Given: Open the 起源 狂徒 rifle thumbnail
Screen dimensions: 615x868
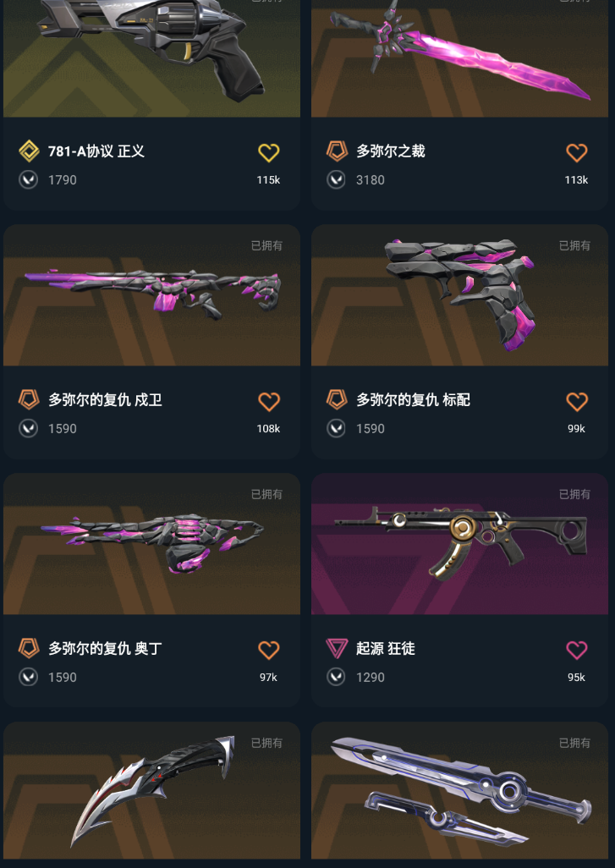Looking at the screenshot, I should tap(459, 544).
